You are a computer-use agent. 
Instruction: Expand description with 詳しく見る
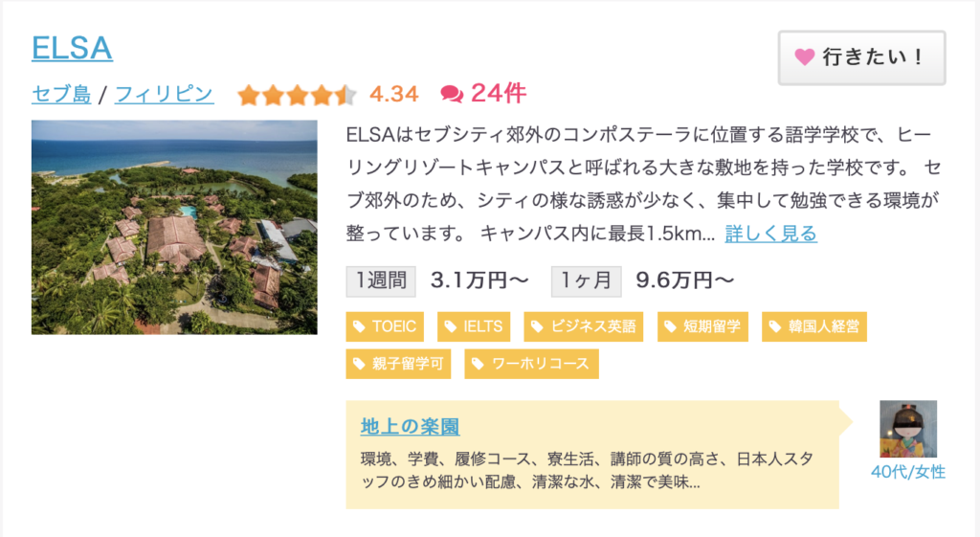(x=771, y=234)
